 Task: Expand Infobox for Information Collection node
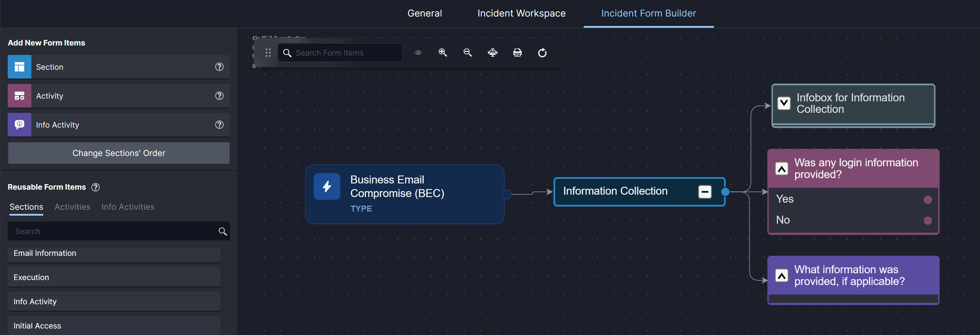[x=784, y=103]
